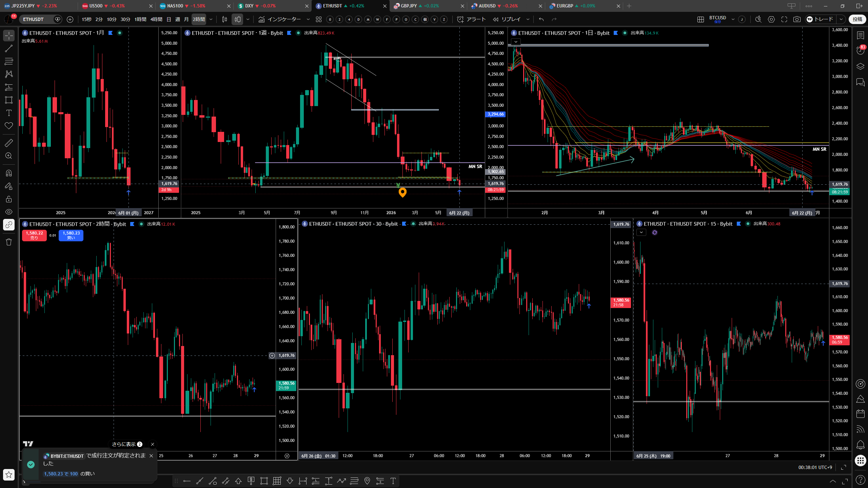Open the chart layout grid selector
This screenshot has width=868, height=488.
(x=701, y=19)
